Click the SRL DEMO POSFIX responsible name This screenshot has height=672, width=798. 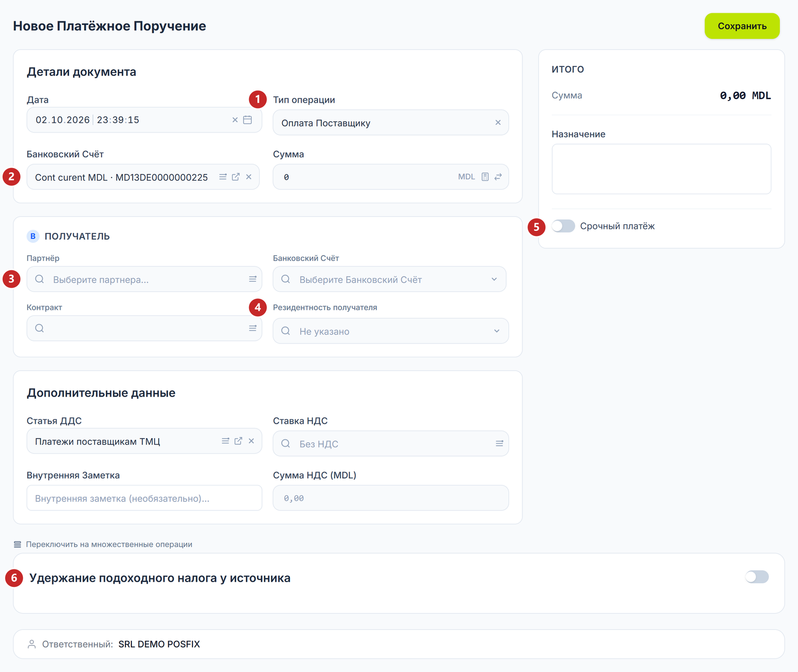coord(159,644)
